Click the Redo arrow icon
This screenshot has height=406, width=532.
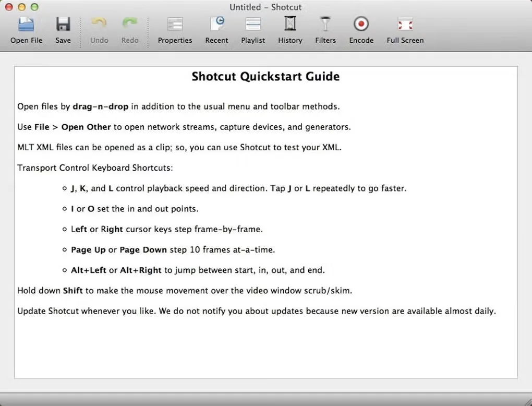point(129,23)
